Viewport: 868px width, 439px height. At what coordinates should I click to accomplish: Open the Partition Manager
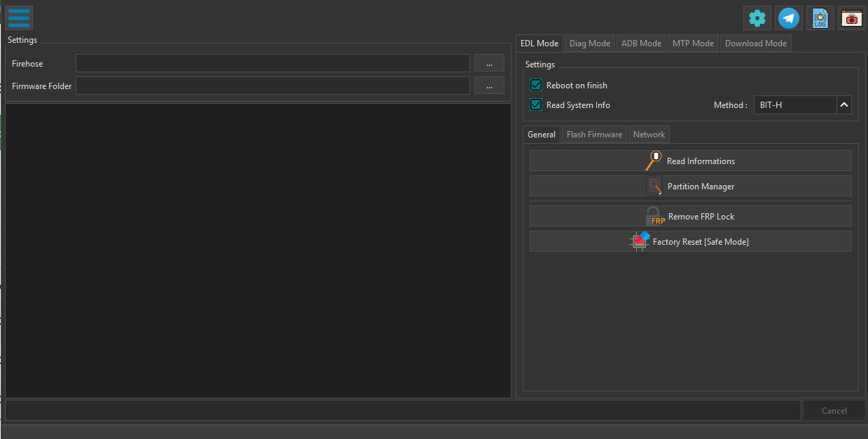tap(691, 186)
